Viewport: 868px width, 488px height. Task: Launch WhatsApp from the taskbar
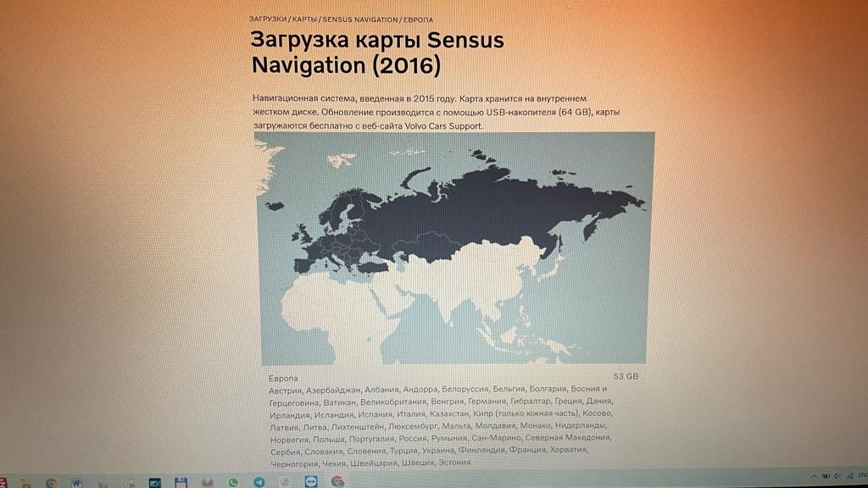(x=233, y=483)
